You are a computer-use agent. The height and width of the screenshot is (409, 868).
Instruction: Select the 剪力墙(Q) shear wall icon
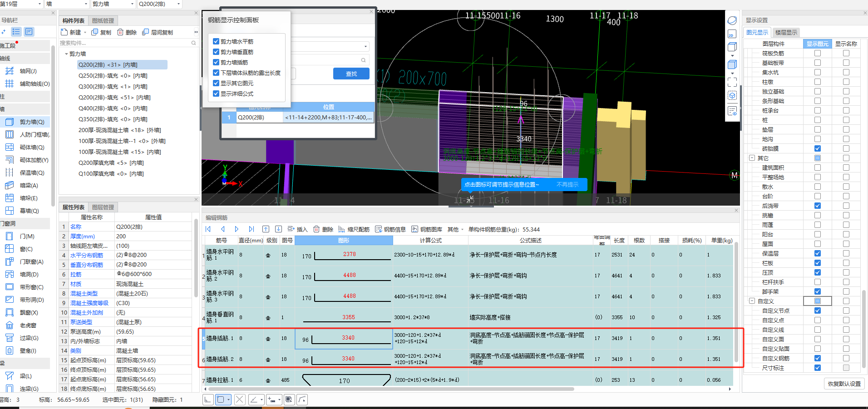pos(10,122)
